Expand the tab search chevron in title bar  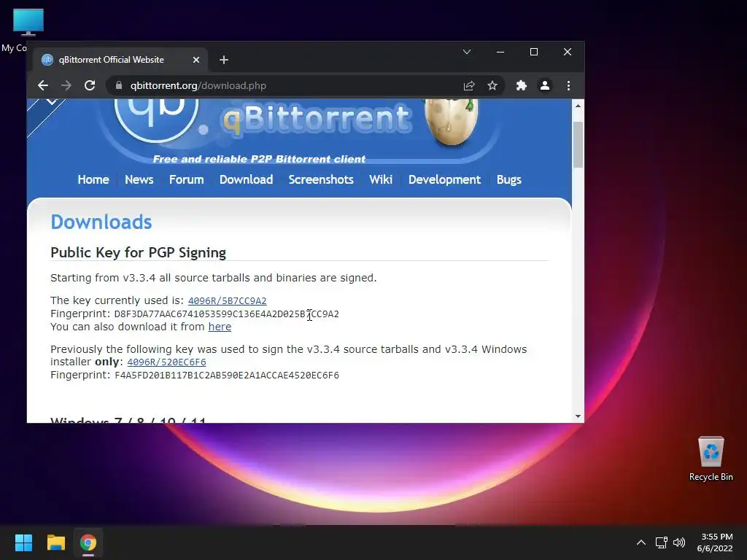click(x=467, y=52)
